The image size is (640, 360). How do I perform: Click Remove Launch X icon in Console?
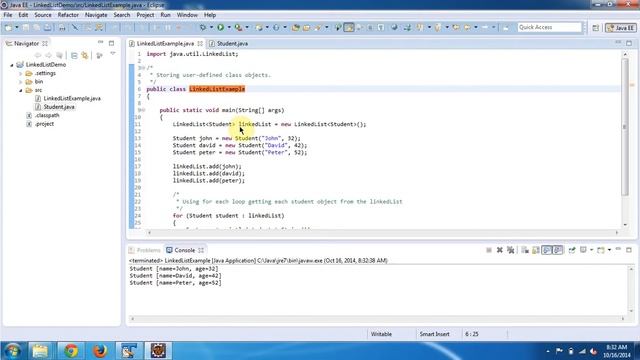[x=500, y=250]
